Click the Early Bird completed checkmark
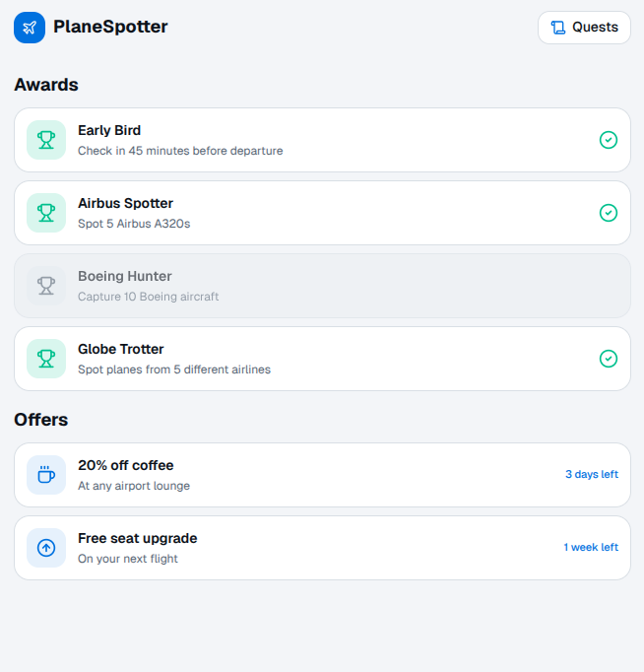The width and height of the screenshot is (644, 672). click(x=609, y=140)
